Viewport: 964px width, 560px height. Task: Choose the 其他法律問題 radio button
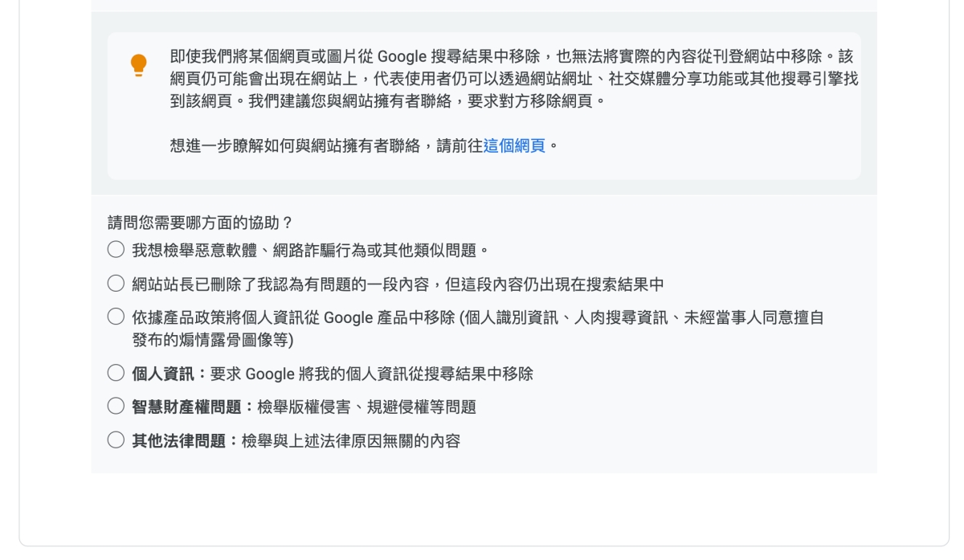(116, 441)
